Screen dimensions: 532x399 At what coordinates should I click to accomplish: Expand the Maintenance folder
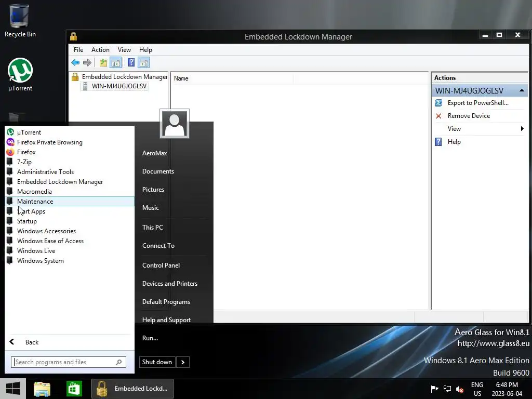point(70,201)
